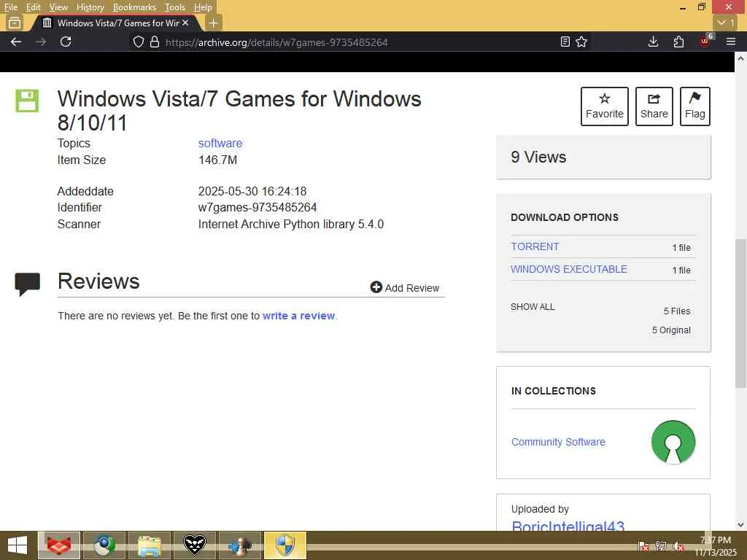Open the Bookmarks menu

[x=134, y=7]
